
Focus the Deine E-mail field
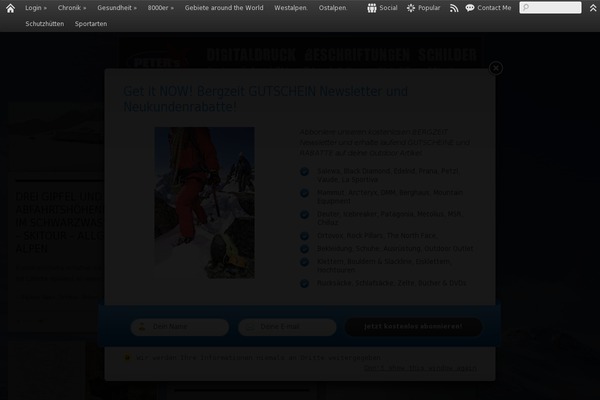(x=287, y=327)
